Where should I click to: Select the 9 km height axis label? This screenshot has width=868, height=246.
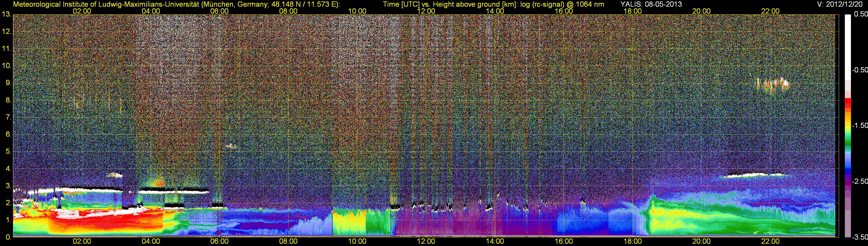pos(8,83)
